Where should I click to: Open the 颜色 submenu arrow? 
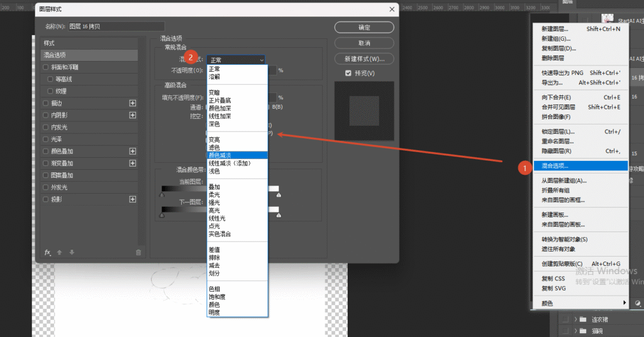(x=625, y=304)
